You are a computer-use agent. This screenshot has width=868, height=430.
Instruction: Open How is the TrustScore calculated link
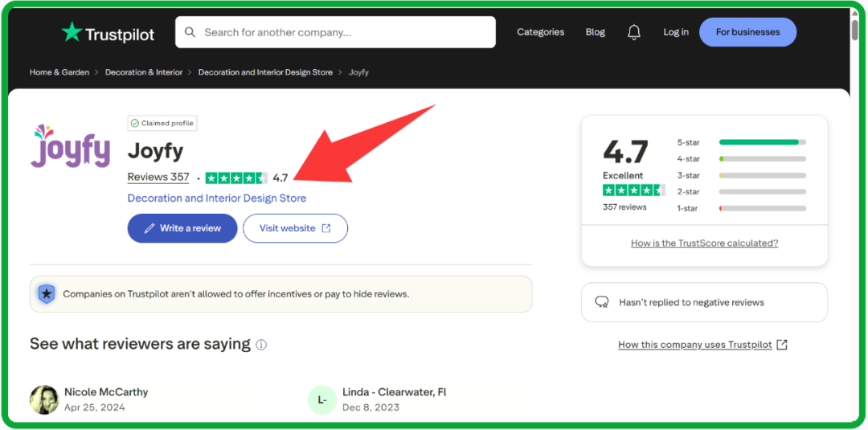tap(704, 243)
